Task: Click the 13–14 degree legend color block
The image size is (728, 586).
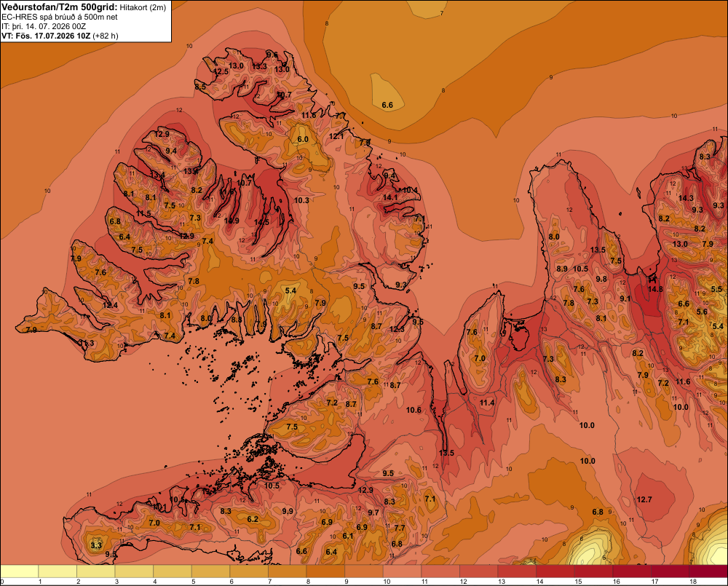Action: point(517,571)
